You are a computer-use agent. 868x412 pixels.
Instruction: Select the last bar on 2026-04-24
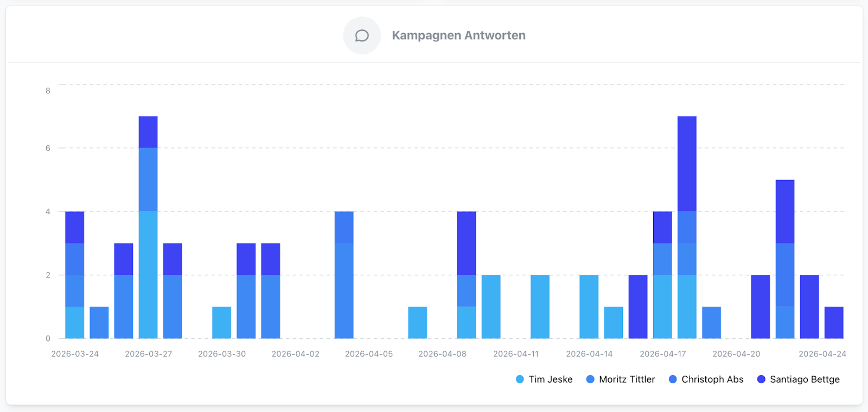coord(834,323)
